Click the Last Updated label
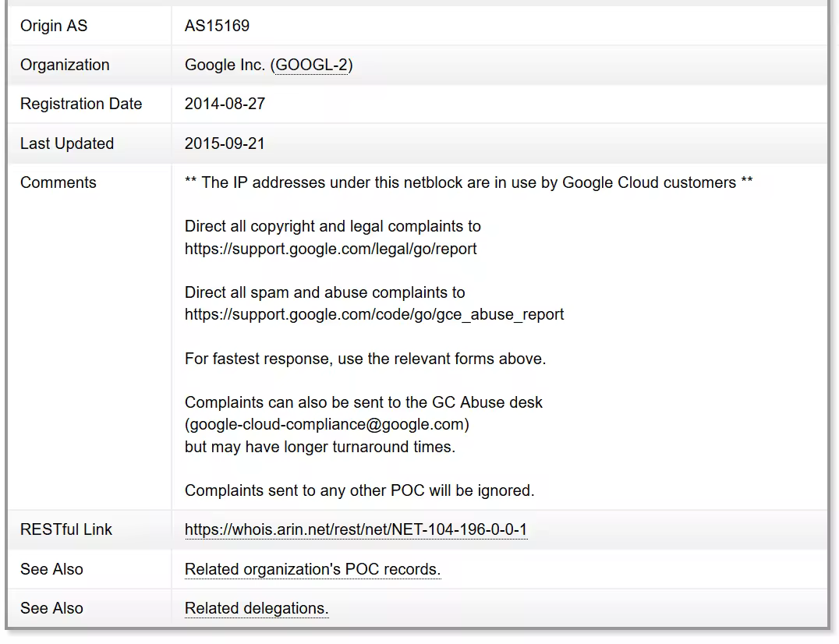 tap(67, 143)
